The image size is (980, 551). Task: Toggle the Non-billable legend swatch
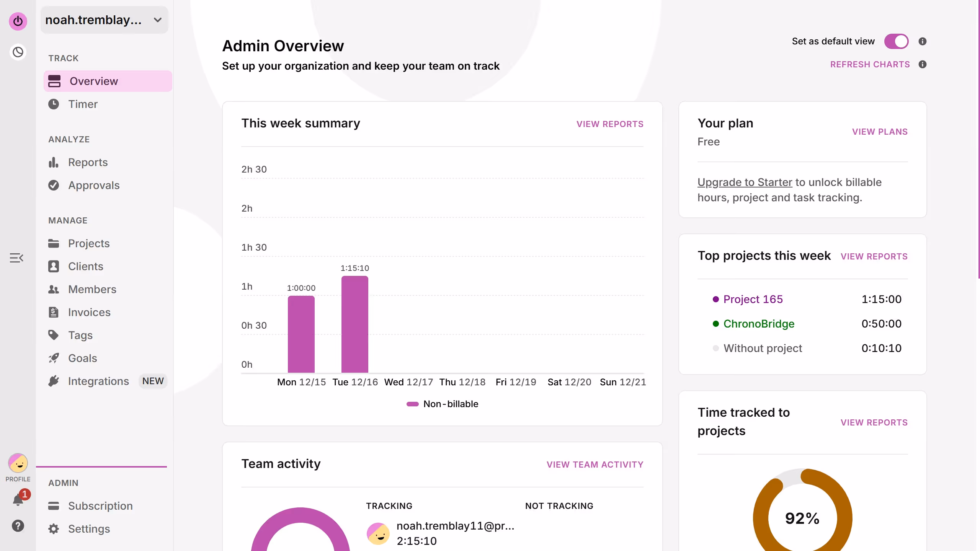coord(412,404)
